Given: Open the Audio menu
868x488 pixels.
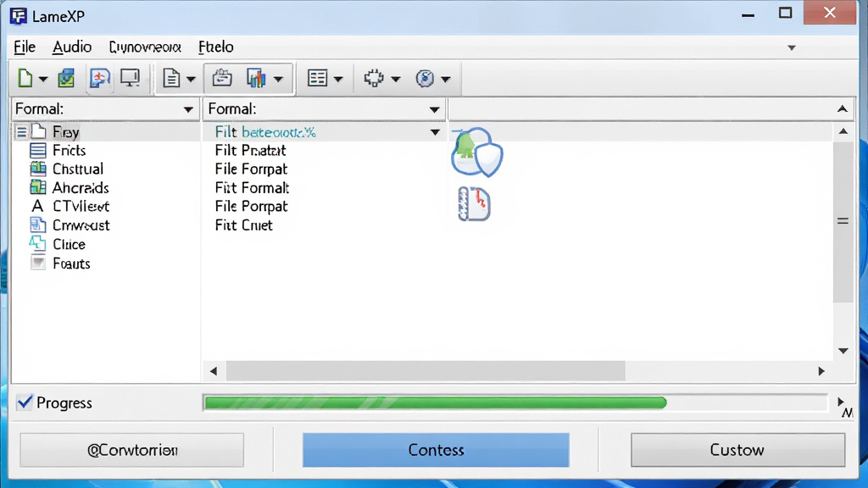Looking at the screenshot, I should click(x=72, y=47).
